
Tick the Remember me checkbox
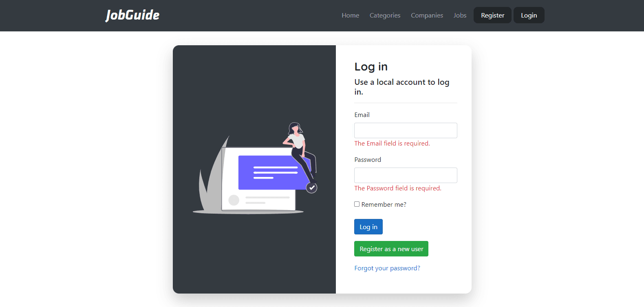pos(357,204)
